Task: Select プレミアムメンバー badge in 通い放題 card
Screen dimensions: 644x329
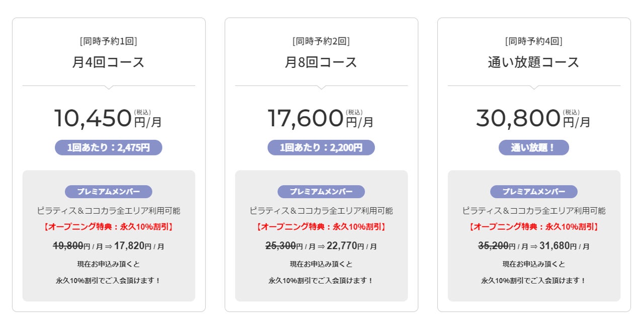Action: pos(533,192)
